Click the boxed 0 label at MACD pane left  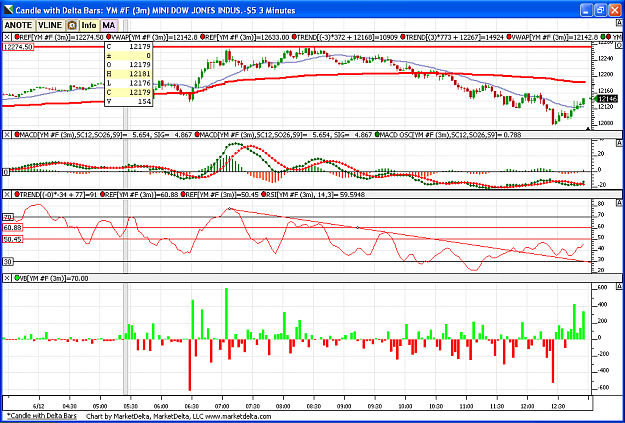tap(6, 172)
